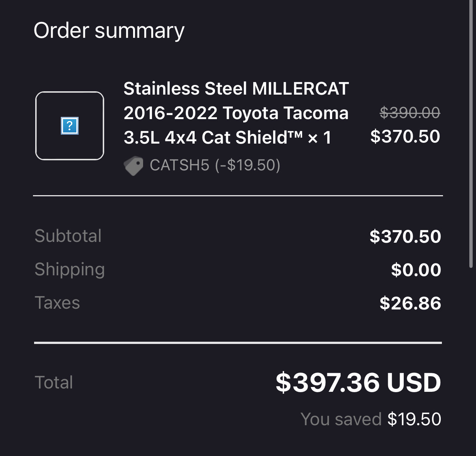The image size is (476, 456).
Task: Select the $0.00 shipping cost
Action: (416, 270)
